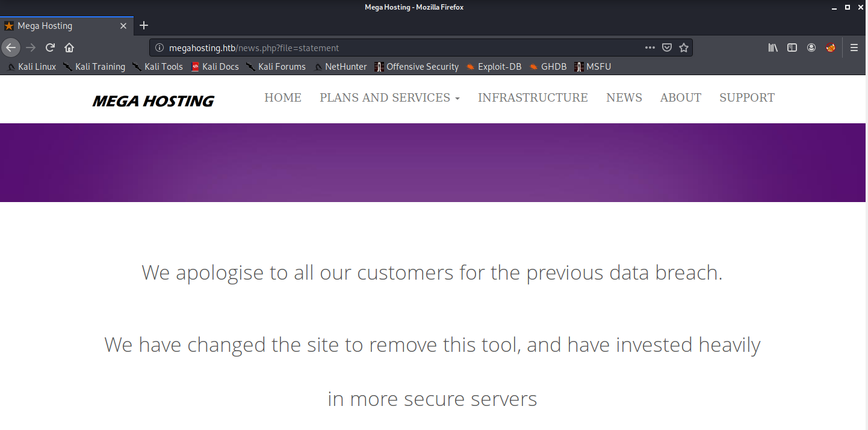
Task: Click the apology text about data breach
Action: [432, 273]
